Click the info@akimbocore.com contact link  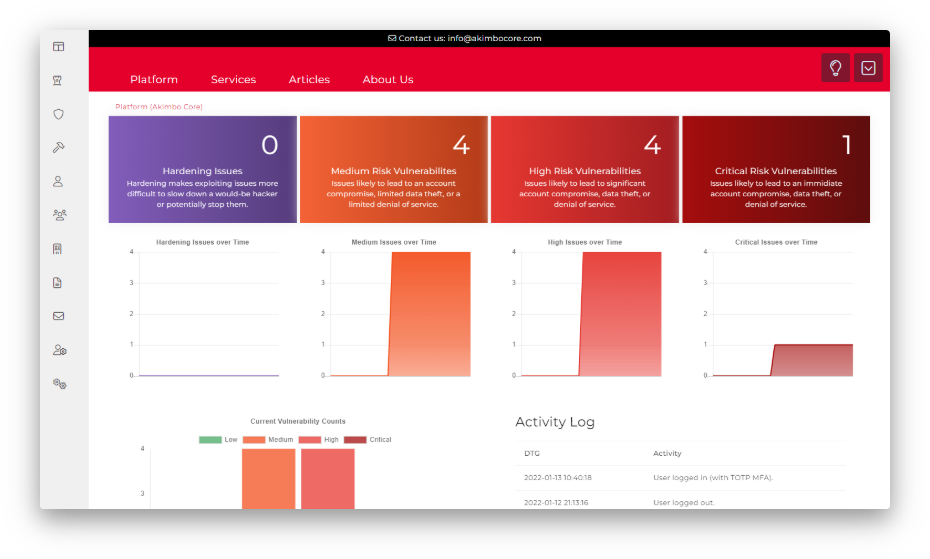494,38
